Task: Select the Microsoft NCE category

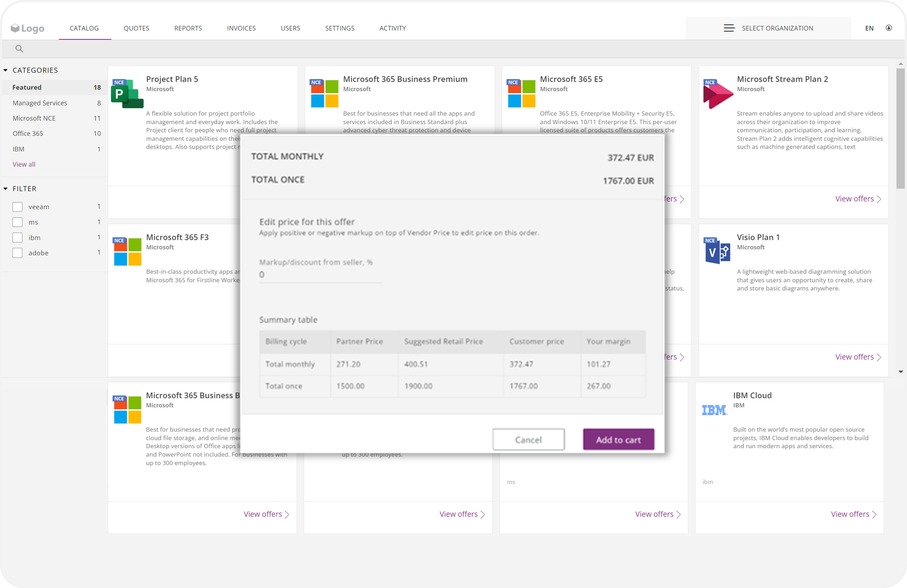Action: (x=55, y=118)
